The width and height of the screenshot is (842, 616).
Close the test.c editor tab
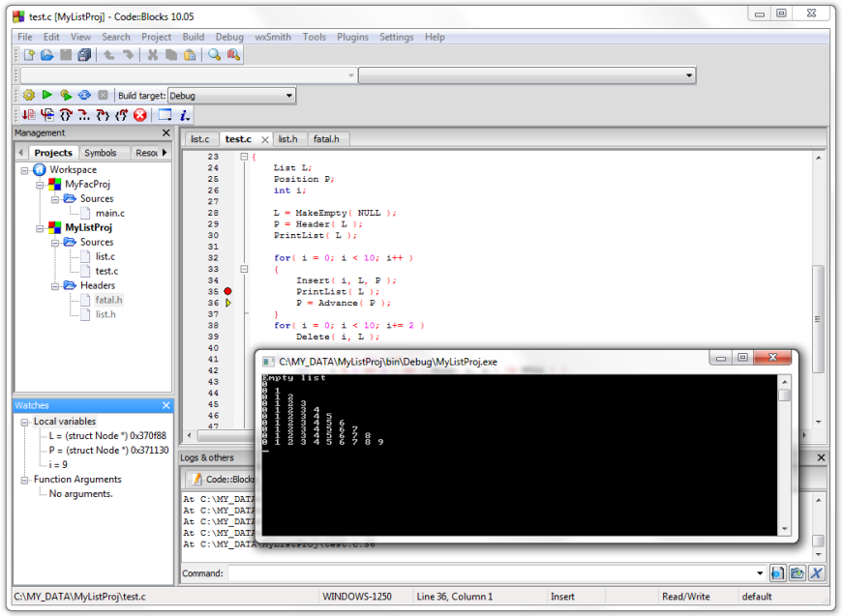(265, 139)
